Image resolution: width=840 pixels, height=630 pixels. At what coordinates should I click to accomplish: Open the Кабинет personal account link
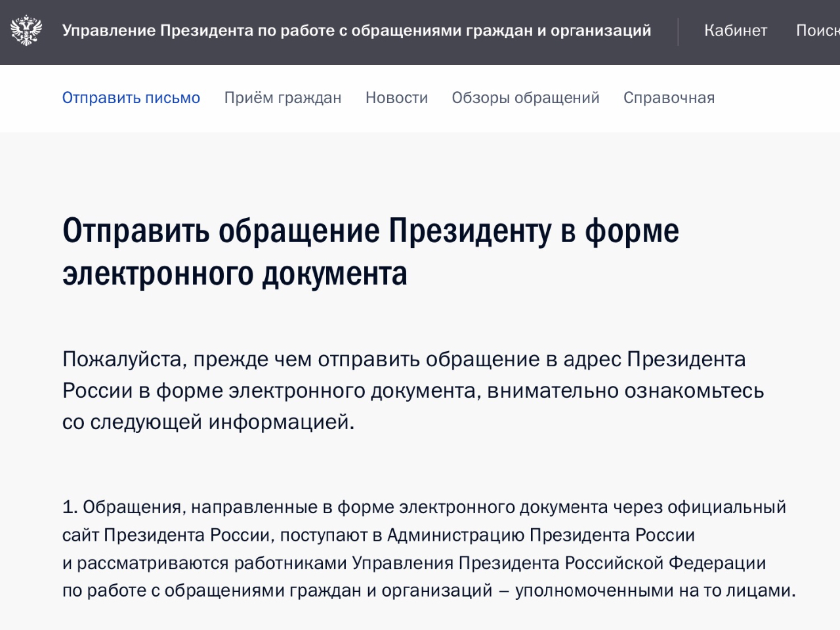tap(735, 31)
